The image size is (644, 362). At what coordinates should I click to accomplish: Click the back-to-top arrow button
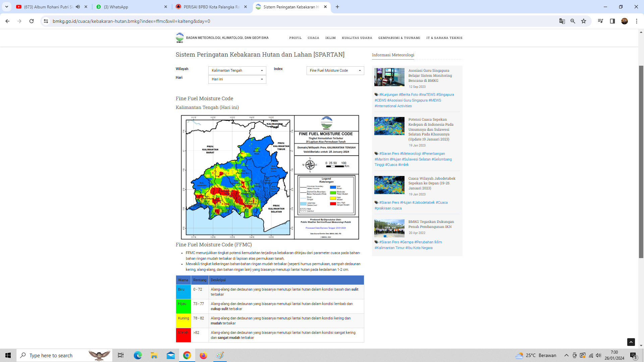coord(631,342)
